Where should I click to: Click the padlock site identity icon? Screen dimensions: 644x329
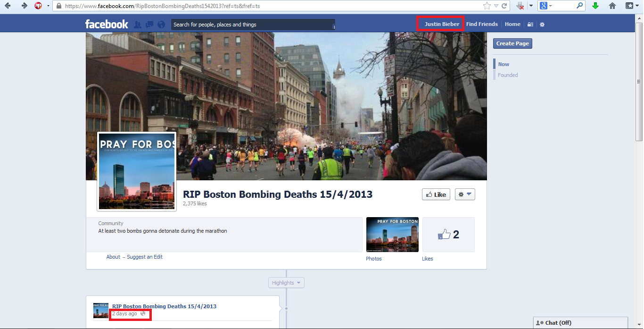58,6
